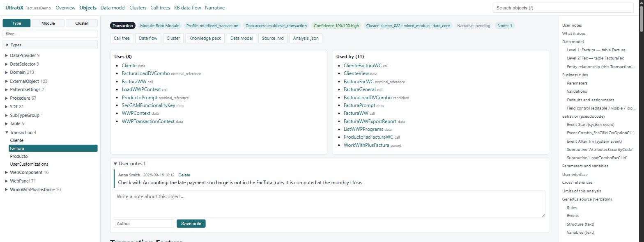The width and height of the screenshot is (644, 242).
Task: Delete Anna Smith's note
Action: (184, 175)
